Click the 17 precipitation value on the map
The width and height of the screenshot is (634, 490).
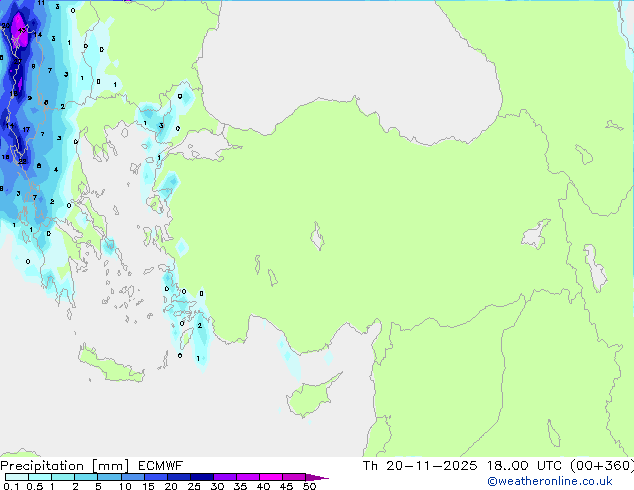(x=26, y=129)
